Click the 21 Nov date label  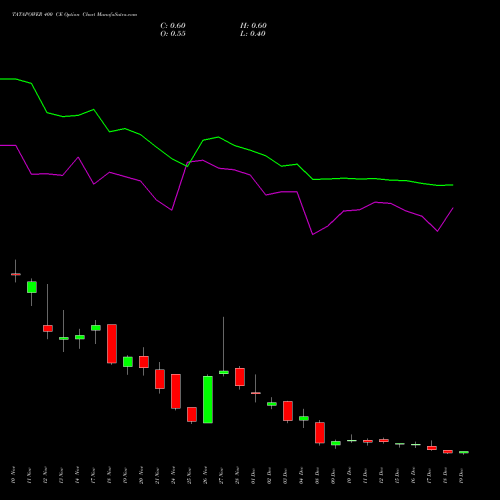tap(158, 475)
